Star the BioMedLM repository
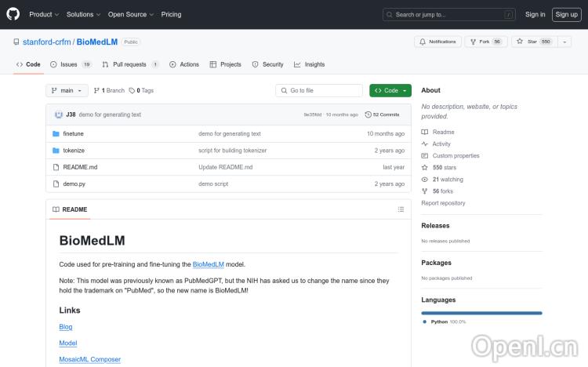Screen dimensions: 588x367 (x=532, y=42)
